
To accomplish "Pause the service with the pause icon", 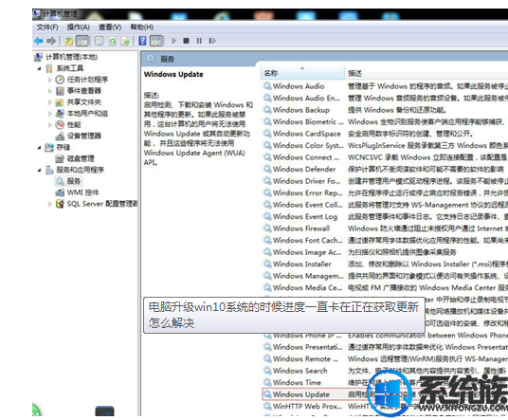I will pos(199,41).
